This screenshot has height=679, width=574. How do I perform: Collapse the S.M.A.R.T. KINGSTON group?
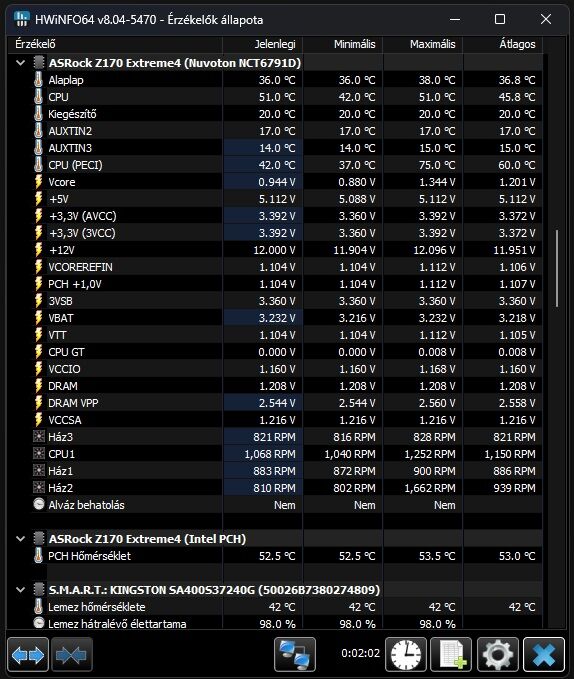pyautogui.click(x=20, y=590)
